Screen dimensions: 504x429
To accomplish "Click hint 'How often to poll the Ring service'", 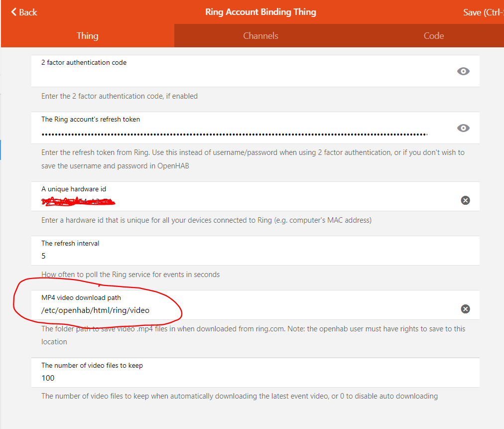I will (130, 275).
